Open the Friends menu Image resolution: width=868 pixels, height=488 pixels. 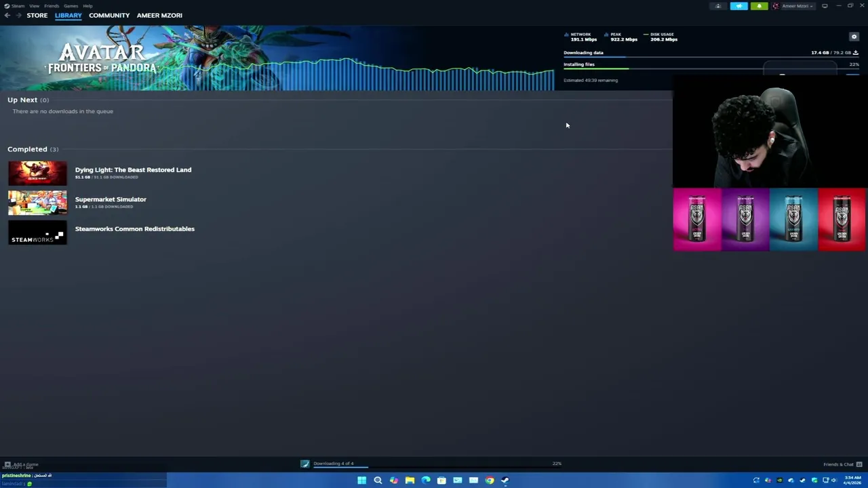52,5
